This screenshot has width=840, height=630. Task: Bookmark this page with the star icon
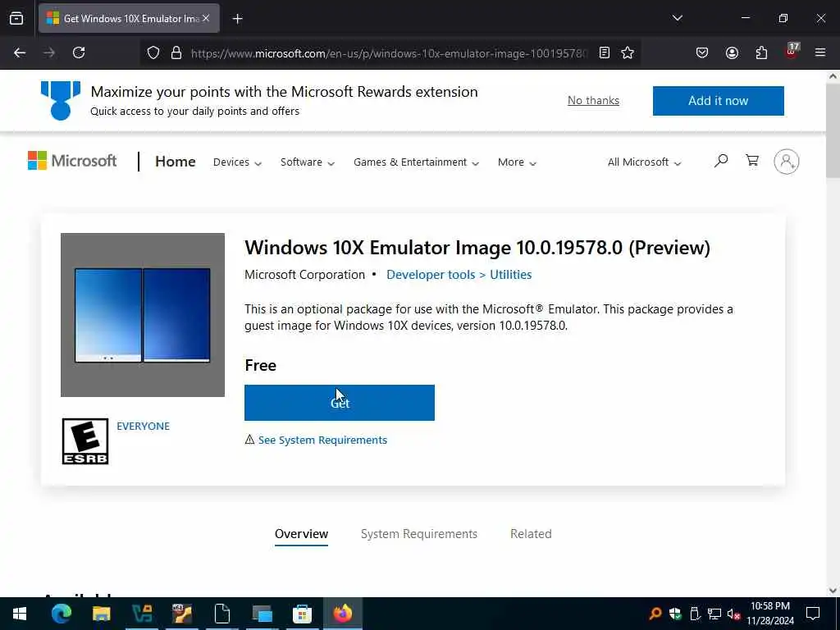click(x=628, y=52)
